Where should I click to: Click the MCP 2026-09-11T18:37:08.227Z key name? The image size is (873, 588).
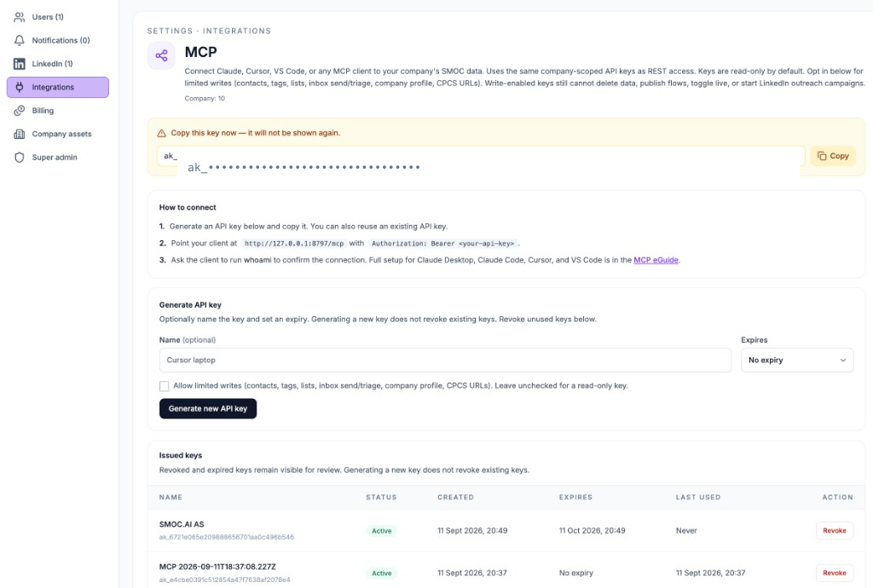pos(217,567)
